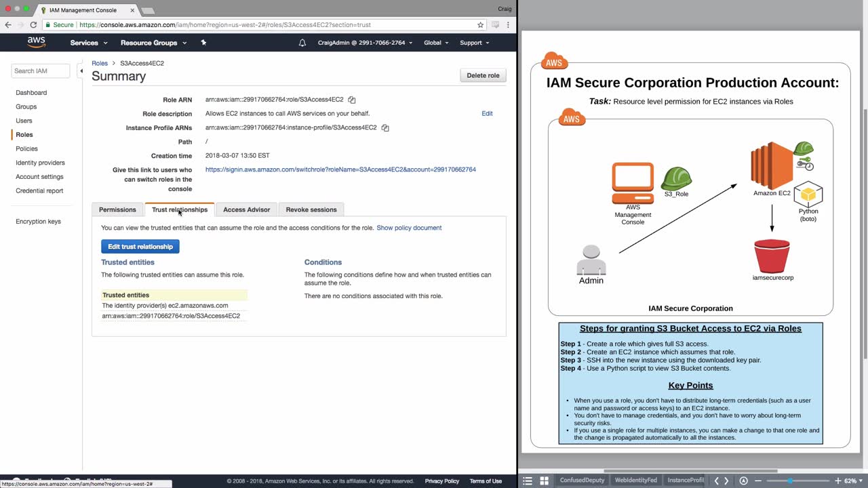Edit the role description
Screen dimensions: 868x488
(x=487, y=114)
